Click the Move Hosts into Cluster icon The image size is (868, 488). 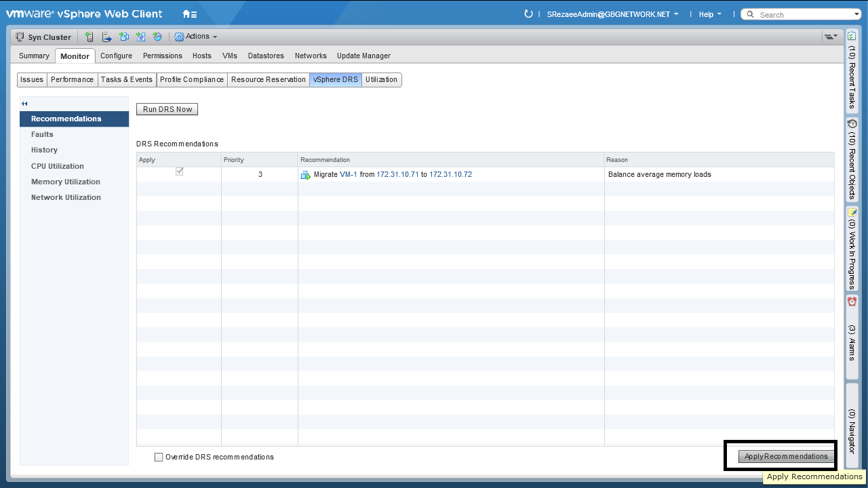(x=106, y=37)
